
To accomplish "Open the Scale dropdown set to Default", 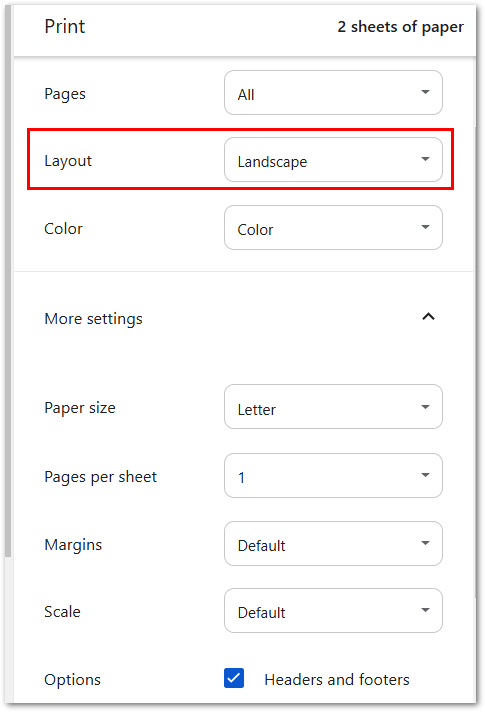I will point(333,611).
